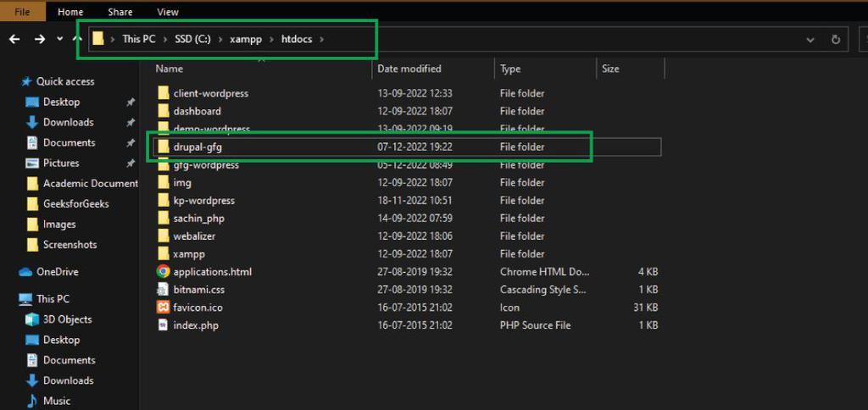
Task: Click the 31 KB size cell
Action: pyautogui.click(x=644, y=307)
